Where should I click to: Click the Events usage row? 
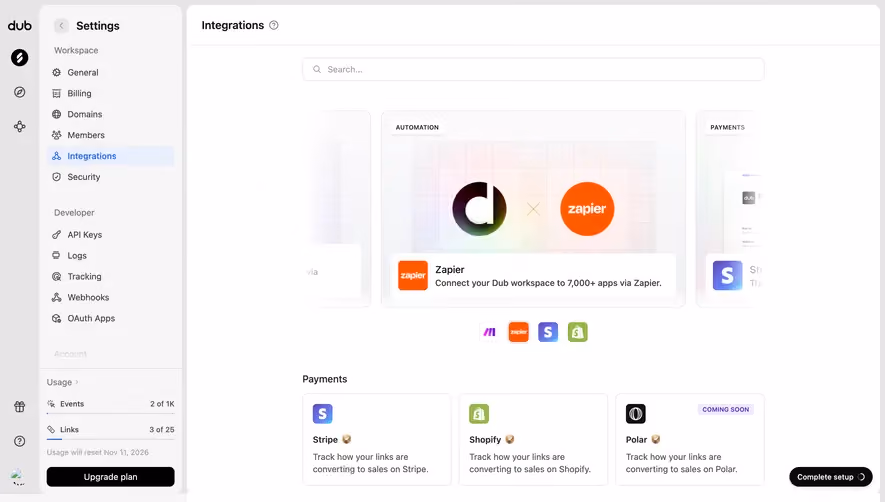click(111, 404)
